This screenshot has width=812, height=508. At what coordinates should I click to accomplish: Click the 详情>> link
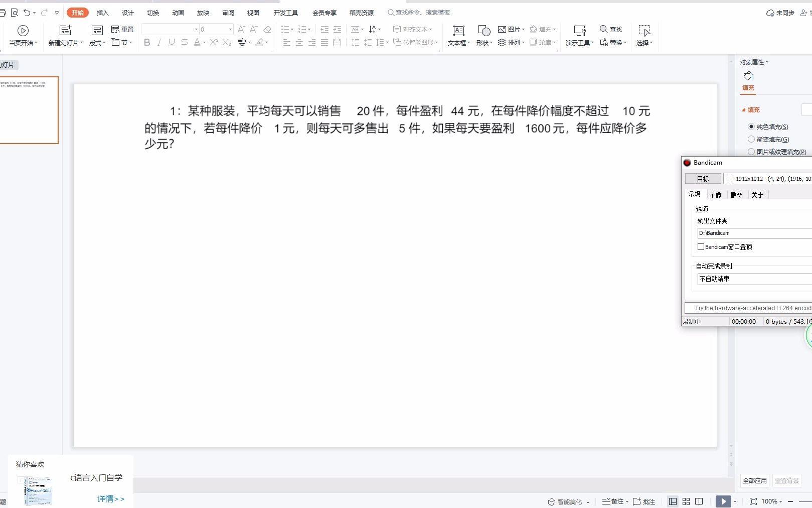tap(111, 498)
